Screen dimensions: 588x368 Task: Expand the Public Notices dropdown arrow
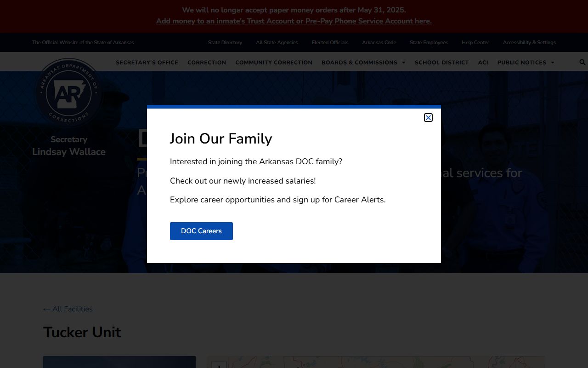pyautogui.click(x=553, y=63)
